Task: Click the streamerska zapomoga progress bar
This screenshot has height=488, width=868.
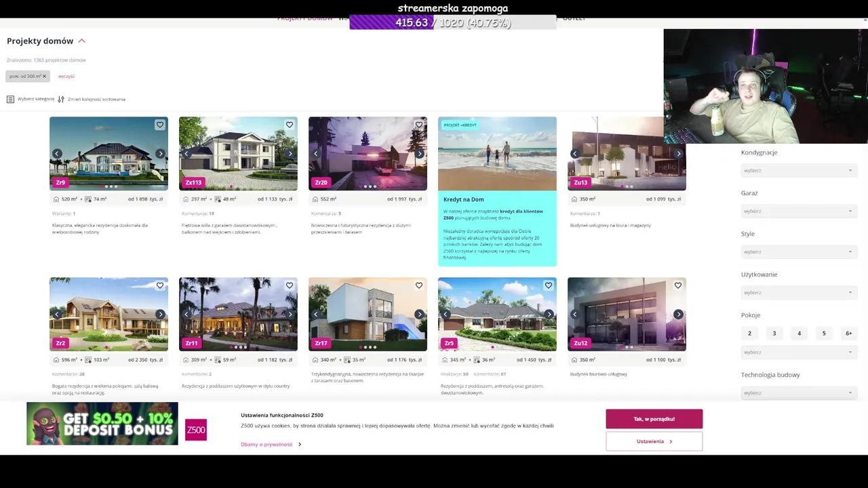Action: pos(453,22)
